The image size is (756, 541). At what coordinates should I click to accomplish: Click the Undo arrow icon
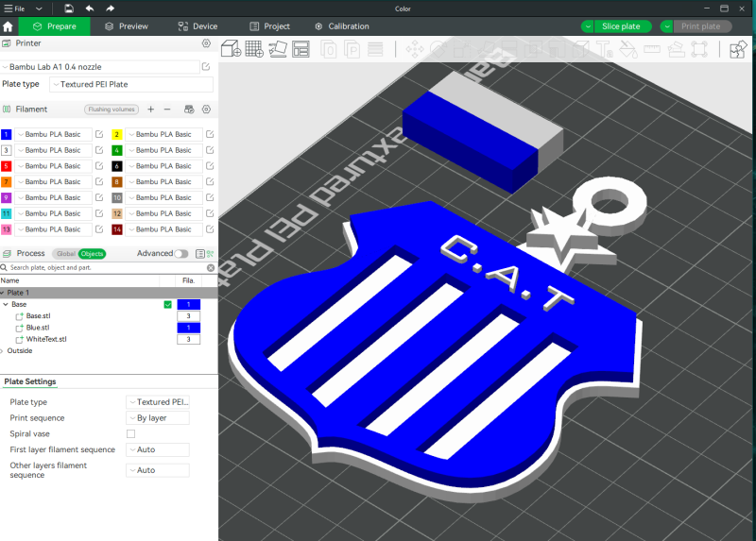pos(90,8)
